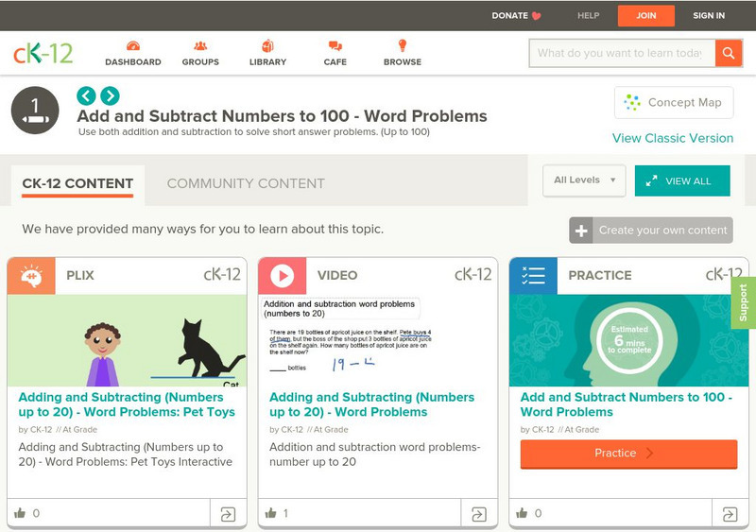
Task: Share the Practice card via arrow icon
Action: point(730,514)
